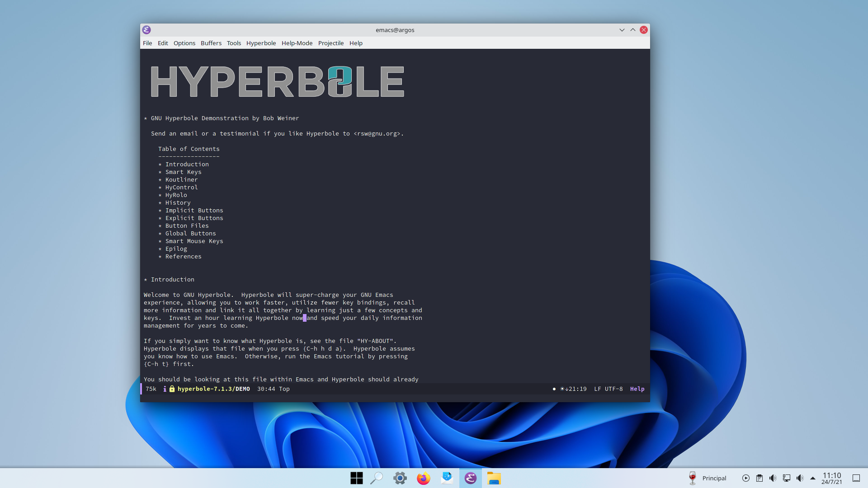Click the show desktop button
This screenshot has width=868, height=488.
(x=856, y=478)
